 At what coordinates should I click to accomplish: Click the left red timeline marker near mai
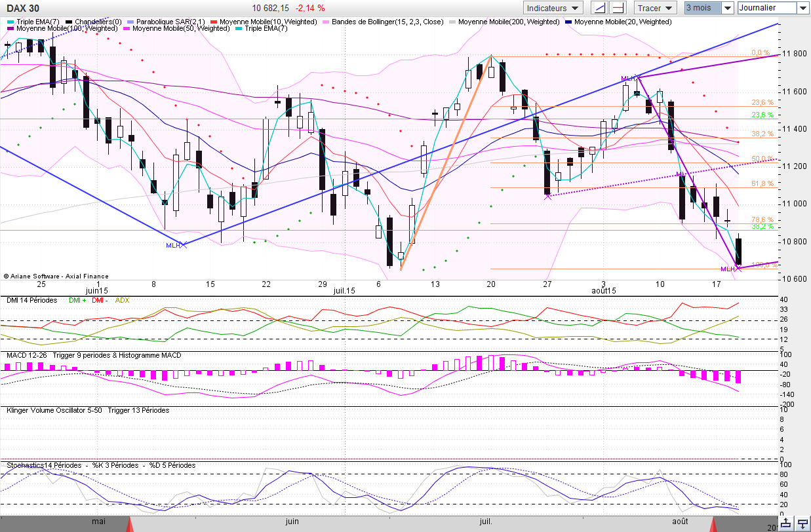[130, 525]
